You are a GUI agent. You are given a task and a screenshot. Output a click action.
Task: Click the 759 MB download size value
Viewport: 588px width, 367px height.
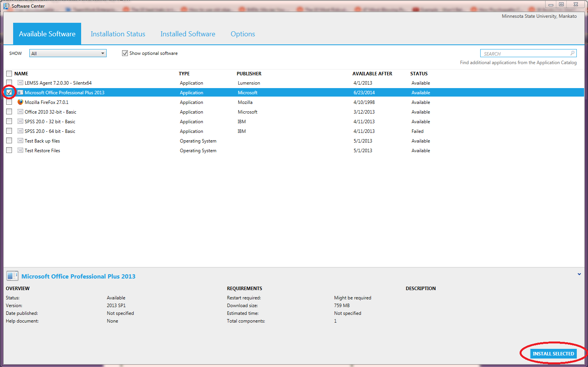coord(342,305)
